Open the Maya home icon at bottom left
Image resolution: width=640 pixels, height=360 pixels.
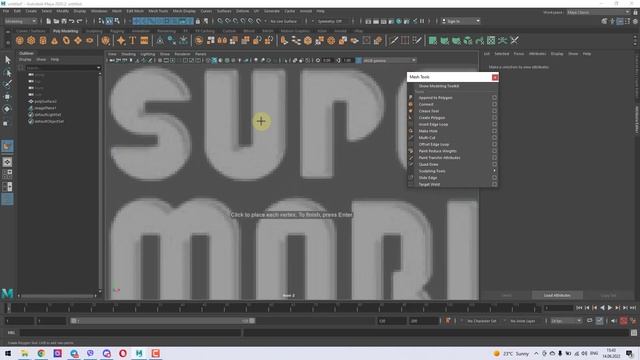click(7, 293)
